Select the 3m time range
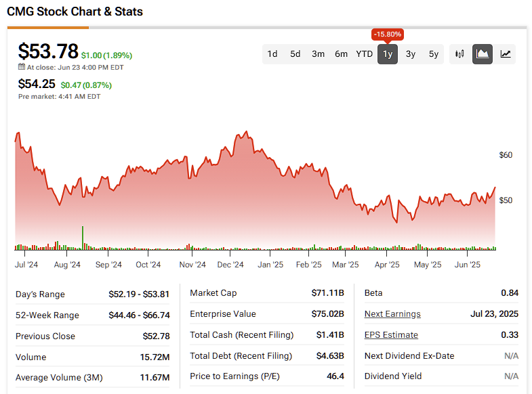The image size is (532, 394). 319,54
